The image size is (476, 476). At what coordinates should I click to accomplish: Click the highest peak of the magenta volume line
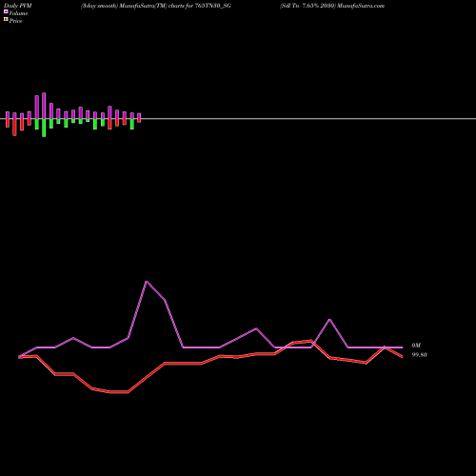pos(147,282)
